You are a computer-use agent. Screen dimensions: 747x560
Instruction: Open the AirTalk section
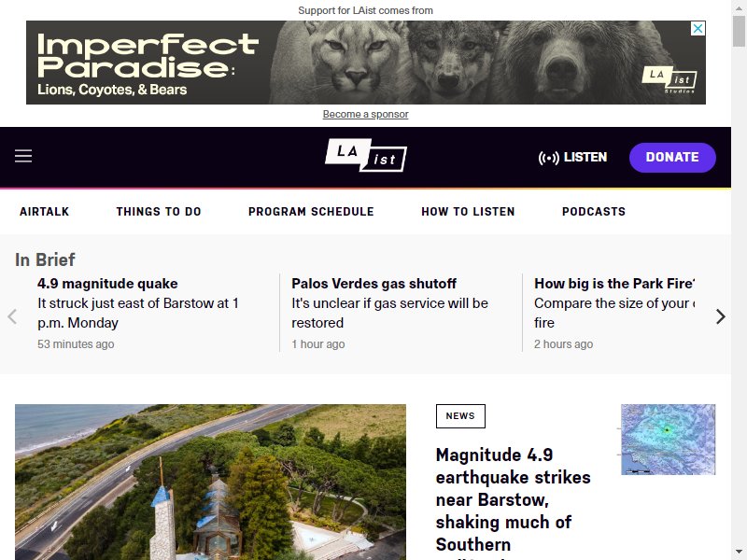coord(44,212)
